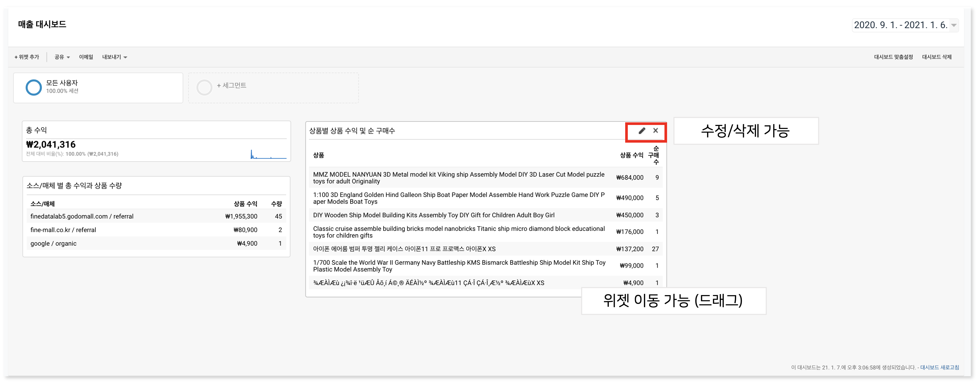Select the Classic cruise assemble building bricks row
The image size is (980, 388).
click(486, 232)
